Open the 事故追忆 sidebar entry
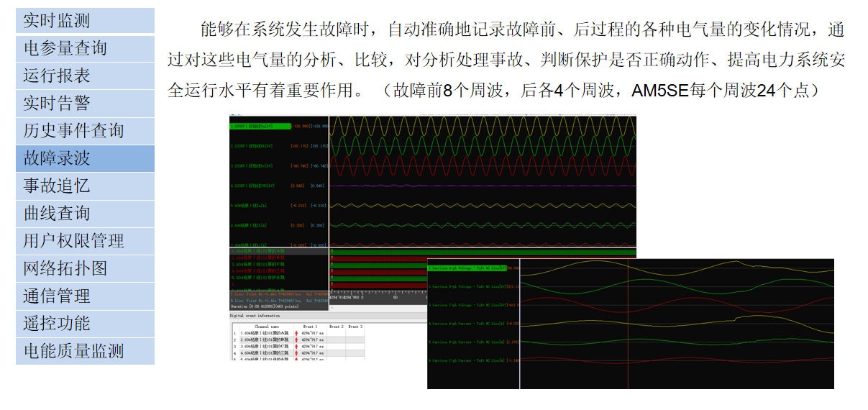The width and height of the screenshot is (868, 410). pos(85,186)
